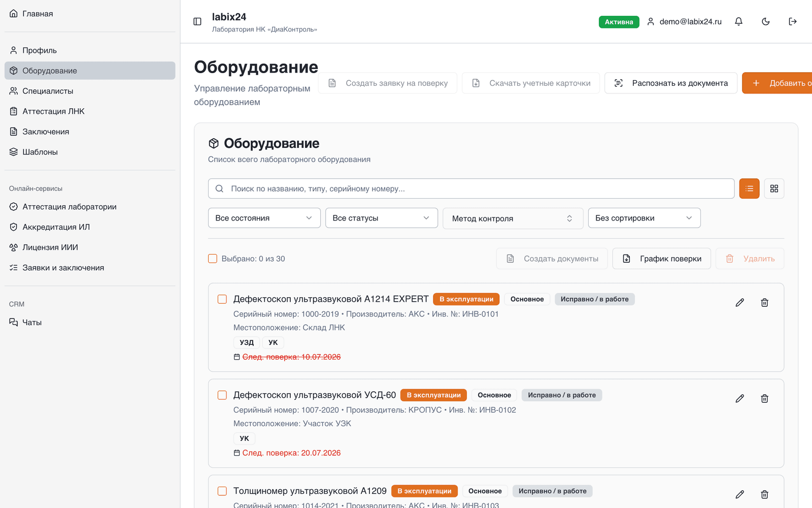Click the 'Активна' status badge

(x=619, y=22)
